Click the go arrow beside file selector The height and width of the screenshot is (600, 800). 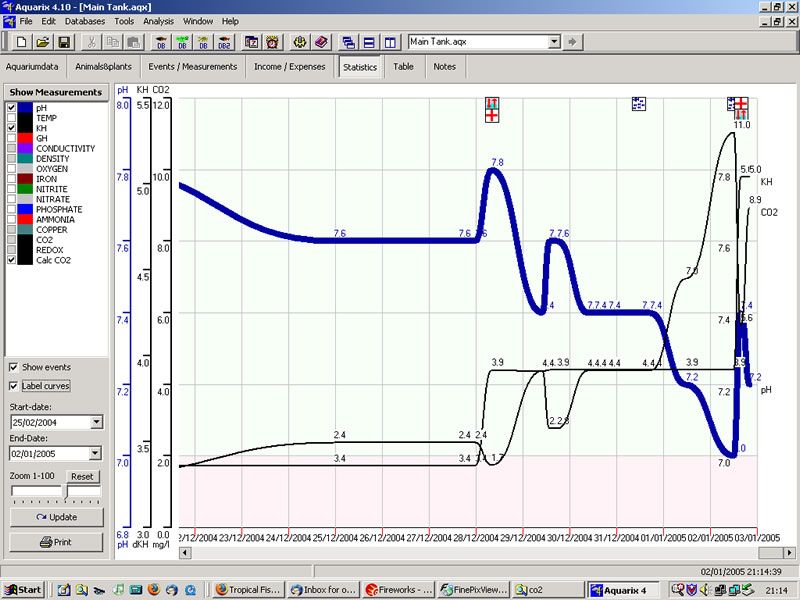tap(572, 42)
